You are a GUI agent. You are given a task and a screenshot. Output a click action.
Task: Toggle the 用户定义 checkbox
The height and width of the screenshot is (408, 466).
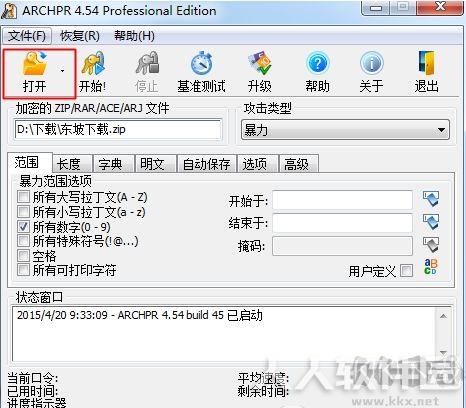coord(407,271)
